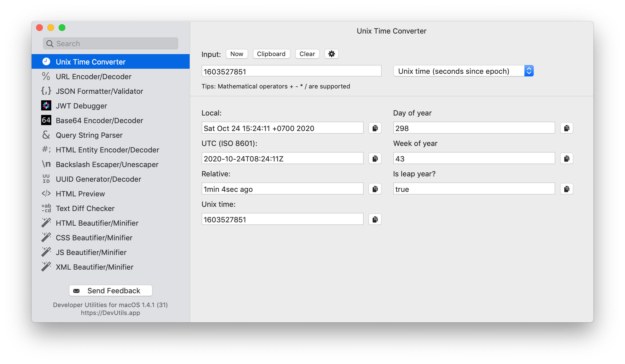Open the Query String Parser tool
Screen dimensions: 625x364
tap(89, 135)
